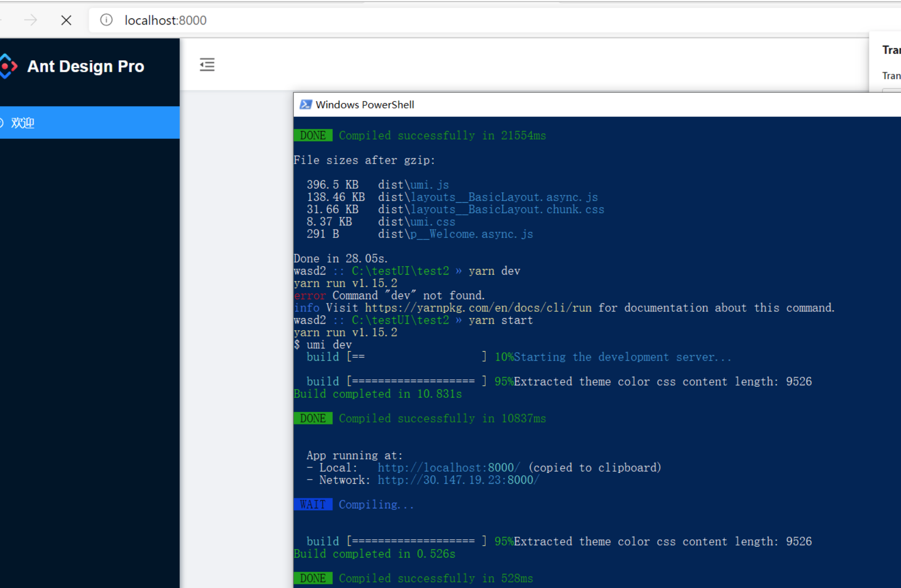Select the 欢迎 sidebar menu item
901x588 pixels.
tap(90, 123)
